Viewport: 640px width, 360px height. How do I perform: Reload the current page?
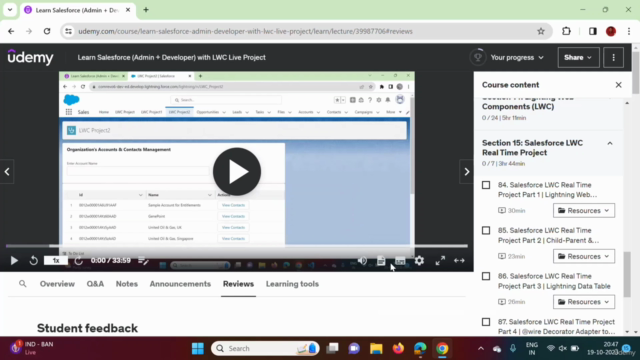click(x=47, y=31)
